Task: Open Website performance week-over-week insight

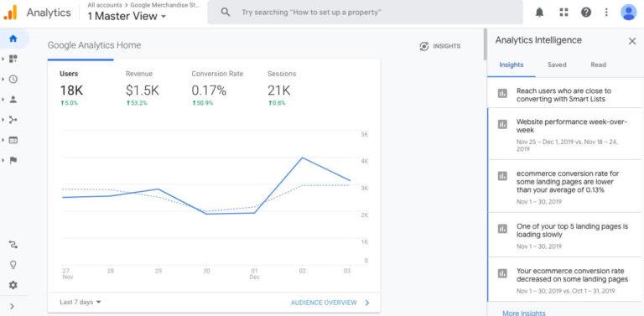Action: point(565,134)
